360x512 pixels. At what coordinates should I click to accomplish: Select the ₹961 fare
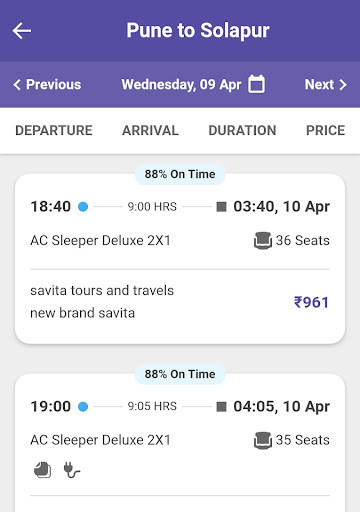click(311, 302)
